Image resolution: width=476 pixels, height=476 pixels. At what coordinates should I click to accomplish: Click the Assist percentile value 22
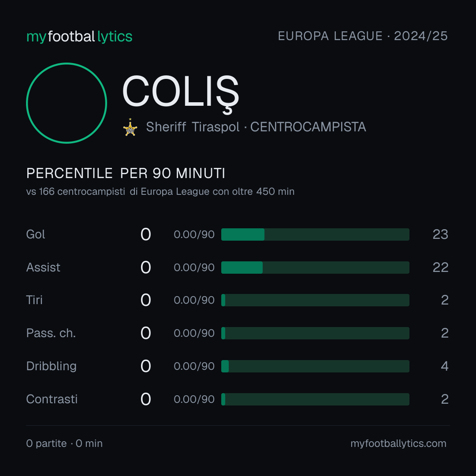440,268
